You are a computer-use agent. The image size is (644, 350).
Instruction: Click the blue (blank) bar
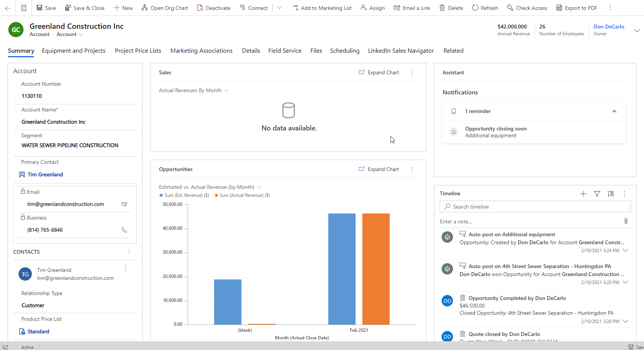click(228, 302)
